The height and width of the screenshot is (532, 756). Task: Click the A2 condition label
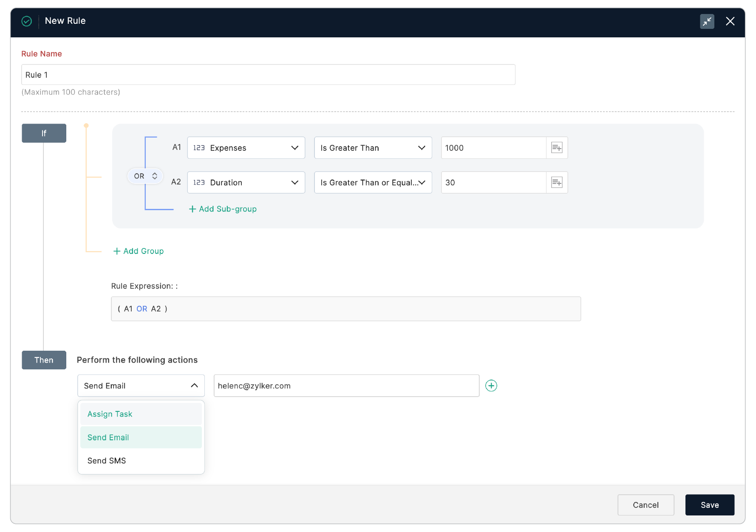176,182
